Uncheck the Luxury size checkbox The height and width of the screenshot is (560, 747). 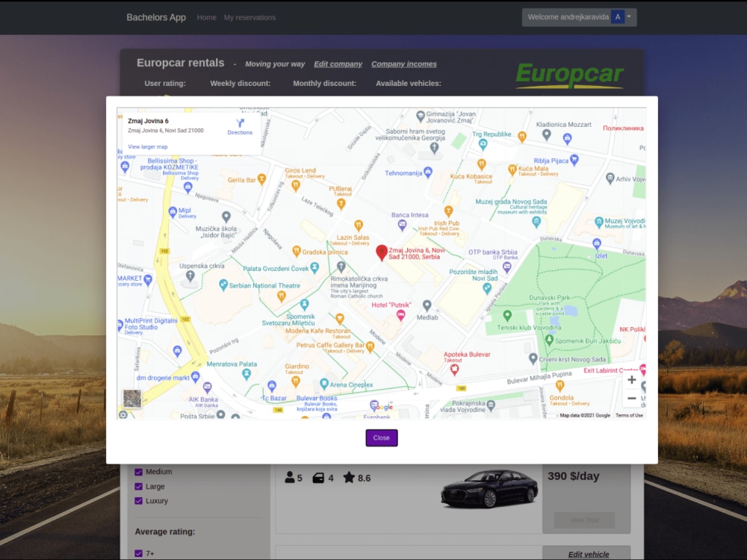tap(139, 501)
